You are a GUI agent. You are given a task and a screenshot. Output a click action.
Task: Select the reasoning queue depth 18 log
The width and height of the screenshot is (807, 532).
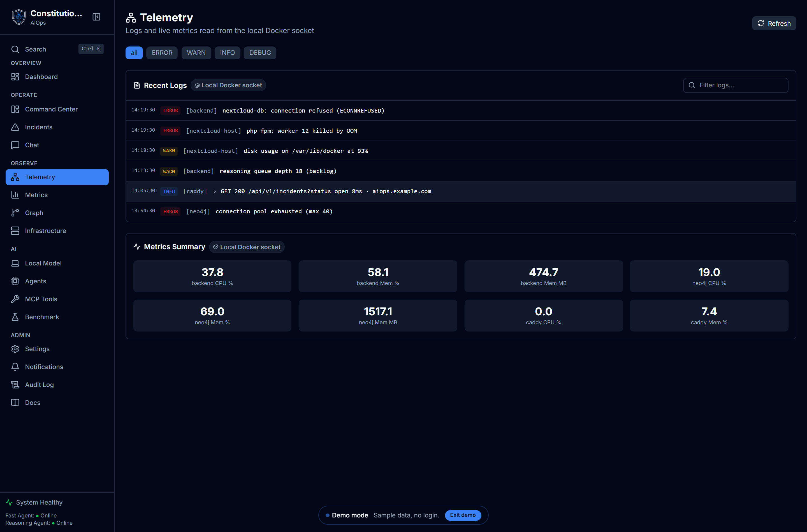click(461, 171)
